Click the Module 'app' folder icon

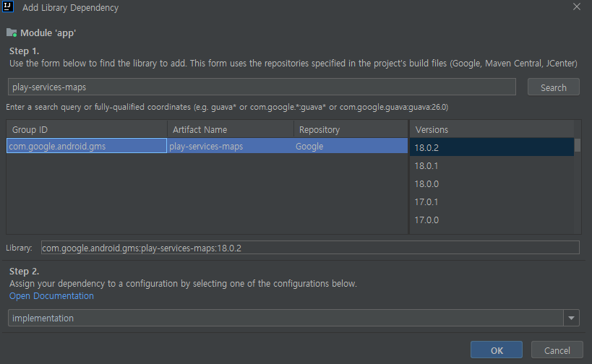tap(12, 32)
